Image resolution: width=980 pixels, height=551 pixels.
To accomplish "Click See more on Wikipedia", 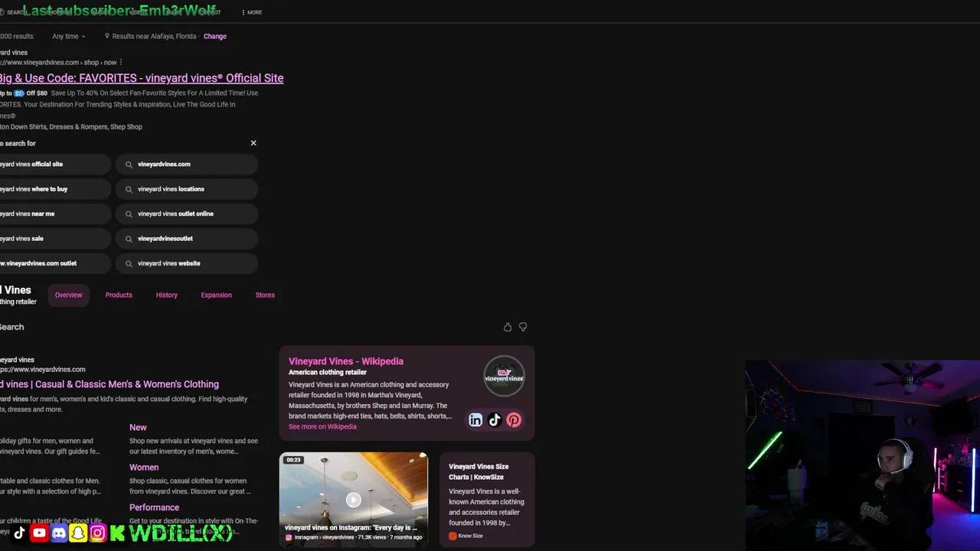I will pos(322,427).
